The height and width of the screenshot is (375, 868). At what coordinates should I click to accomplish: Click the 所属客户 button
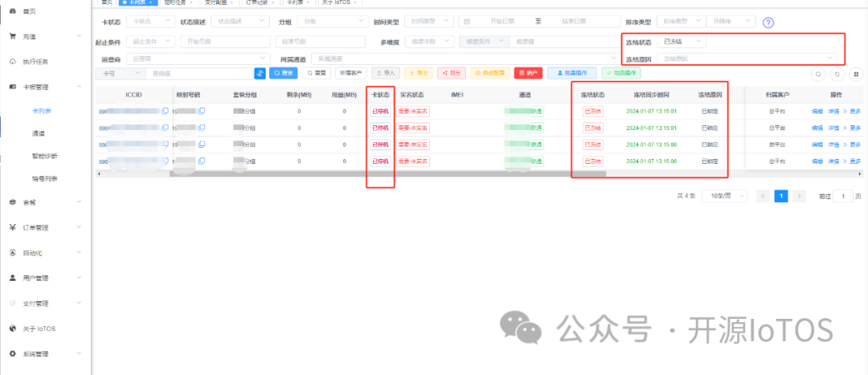click(x=351, y=73)
